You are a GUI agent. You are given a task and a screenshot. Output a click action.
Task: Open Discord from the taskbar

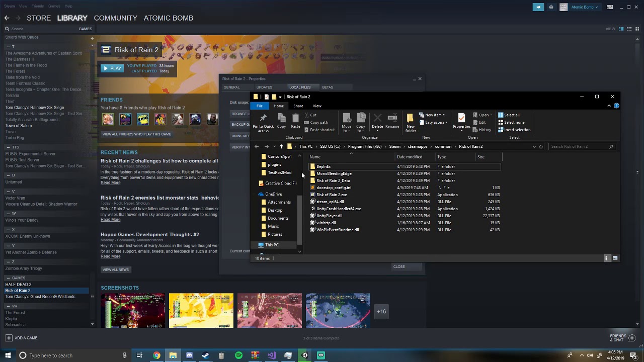189,355
